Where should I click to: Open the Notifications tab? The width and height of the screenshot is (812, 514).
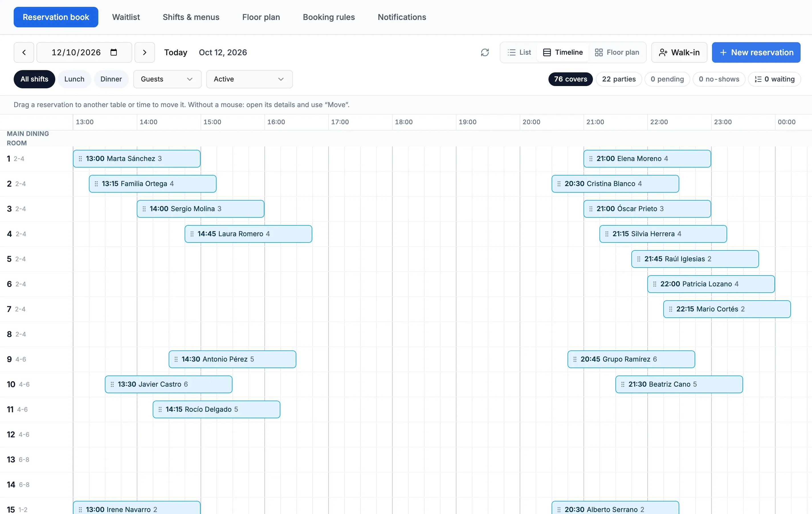(x=402, y=17)
